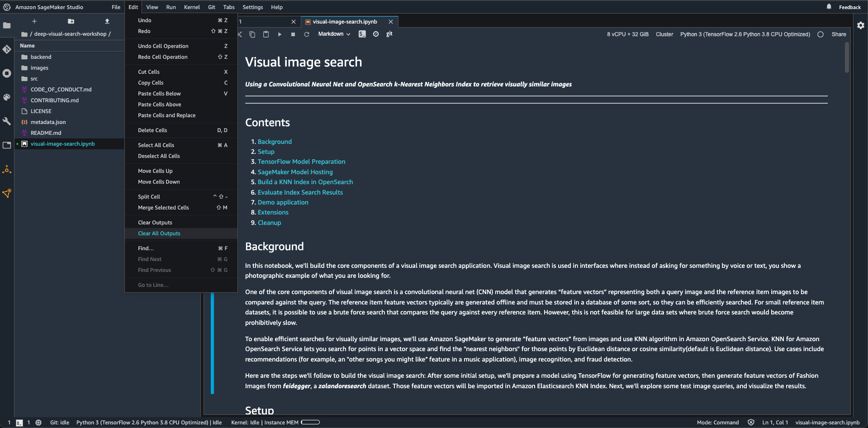Open the View menu

[x=152, y=7]
